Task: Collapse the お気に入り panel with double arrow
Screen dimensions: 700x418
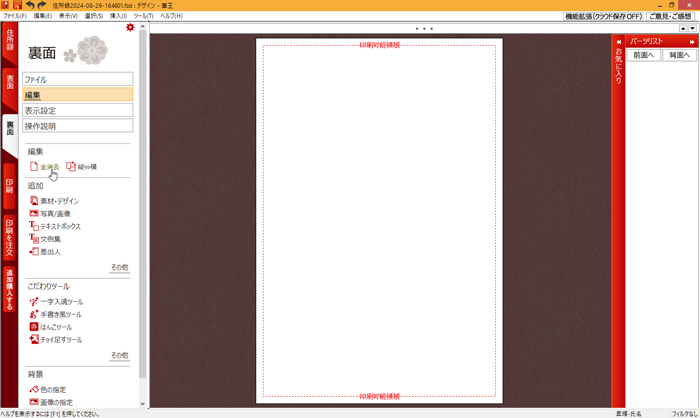Action: (619, 42)
